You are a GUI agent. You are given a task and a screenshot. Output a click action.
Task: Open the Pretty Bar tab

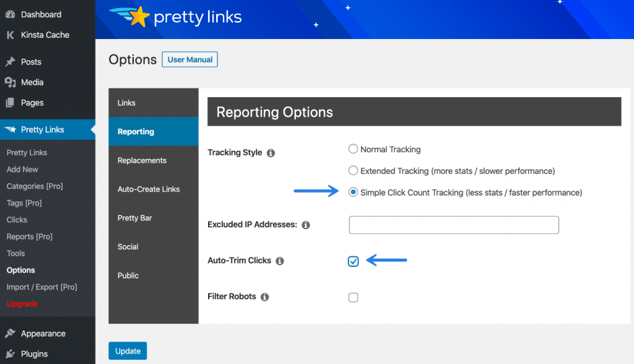(154, 217)
